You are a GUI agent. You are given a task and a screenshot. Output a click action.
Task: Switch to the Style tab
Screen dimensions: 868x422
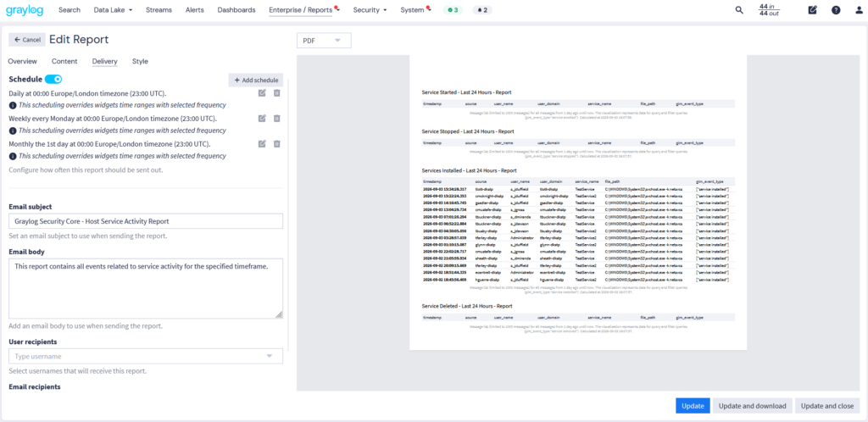coord(140,61)
